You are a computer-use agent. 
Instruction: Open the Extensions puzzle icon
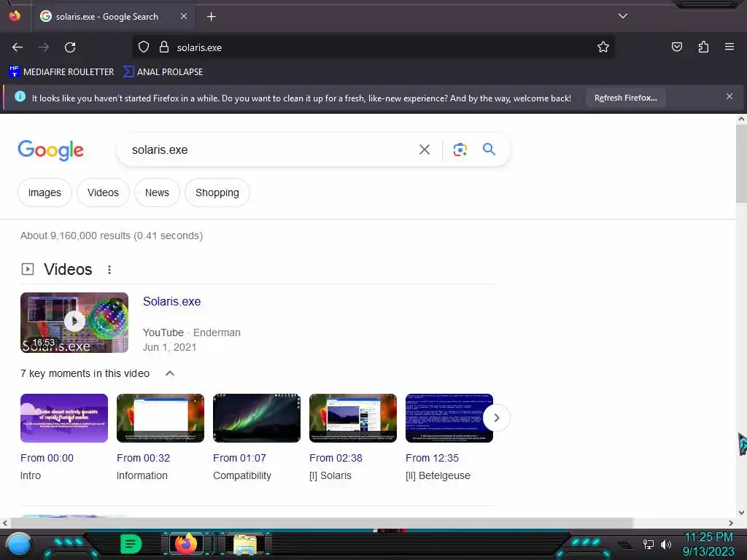pos(703,47)
